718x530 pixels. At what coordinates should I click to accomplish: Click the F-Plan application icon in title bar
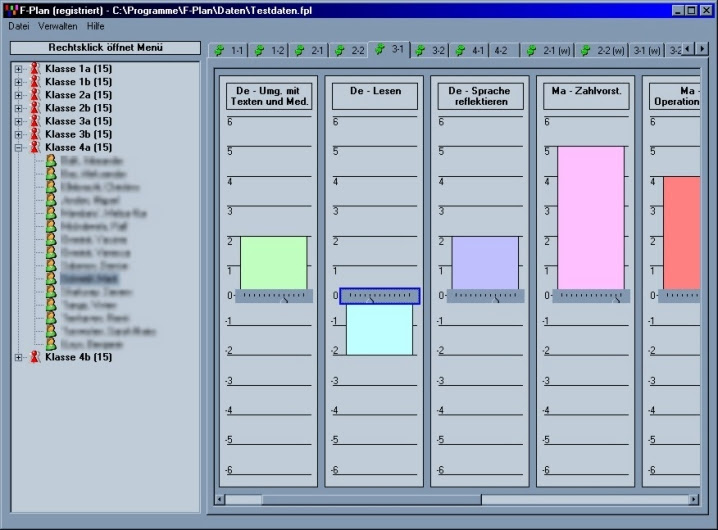pos(11,10)
